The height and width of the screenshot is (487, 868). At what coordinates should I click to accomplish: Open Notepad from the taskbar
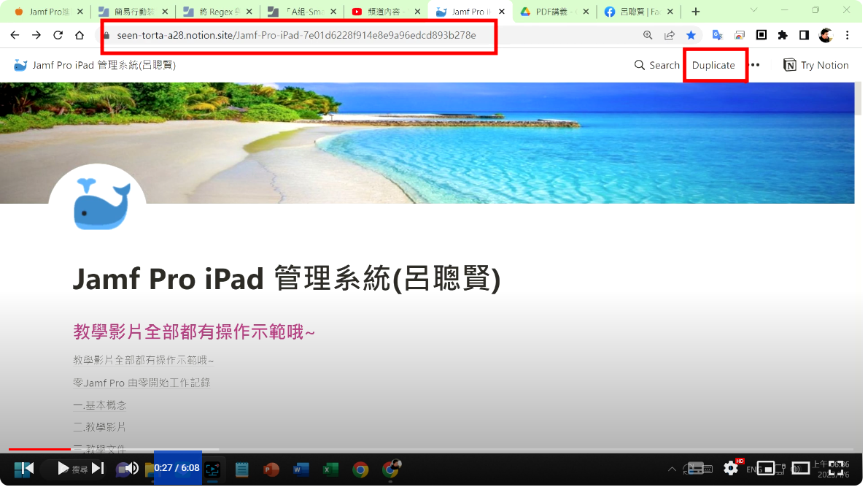coord(242,470)
